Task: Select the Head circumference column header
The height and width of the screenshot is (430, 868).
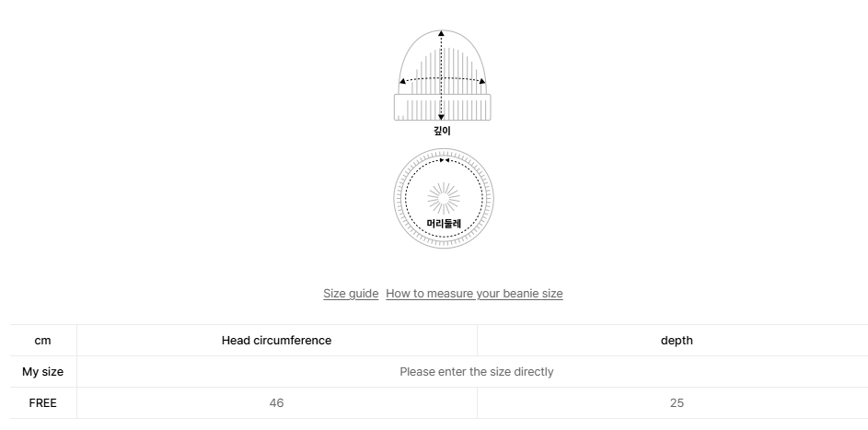Action: click(x=276, y=341)
